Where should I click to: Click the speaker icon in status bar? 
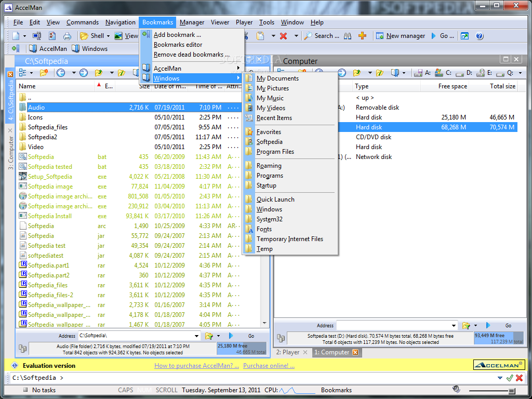tap(456, 389)
